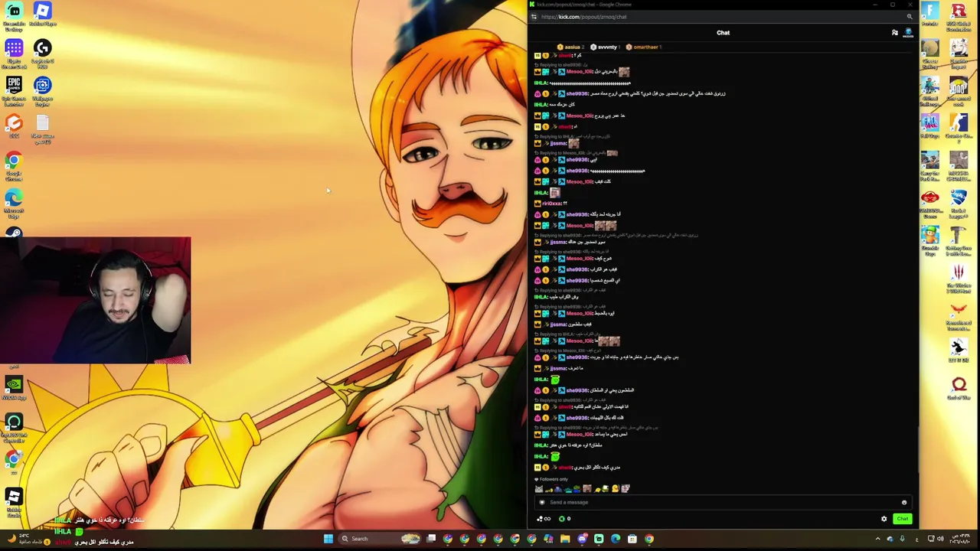Open channel points infinity balance
The width and height of the screenshot is (980, 551).
[544, 519]
